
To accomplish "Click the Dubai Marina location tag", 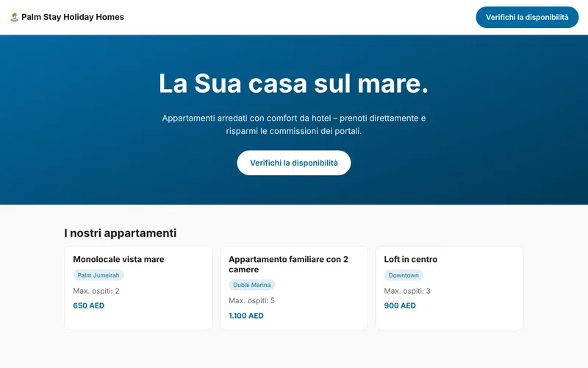I will pos(251,285).
